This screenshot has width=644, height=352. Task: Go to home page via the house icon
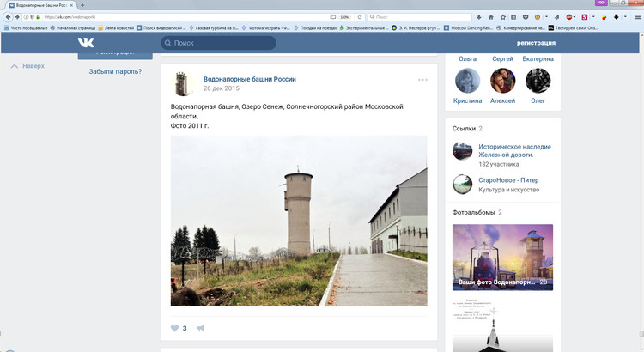(491, 17)
